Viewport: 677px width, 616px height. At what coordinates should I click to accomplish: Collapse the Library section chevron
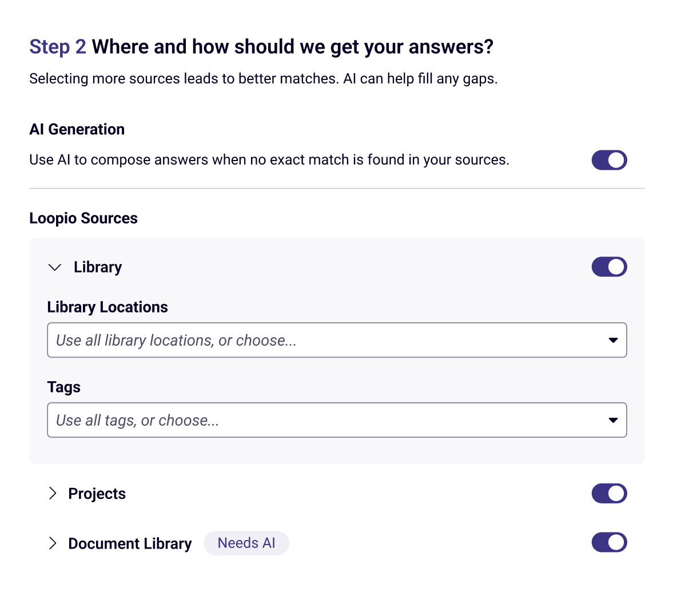coord(55,267)
